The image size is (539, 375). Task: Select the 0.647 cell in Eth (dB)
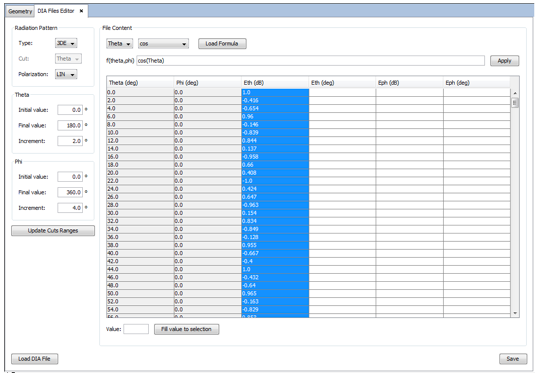pos(275,197)
